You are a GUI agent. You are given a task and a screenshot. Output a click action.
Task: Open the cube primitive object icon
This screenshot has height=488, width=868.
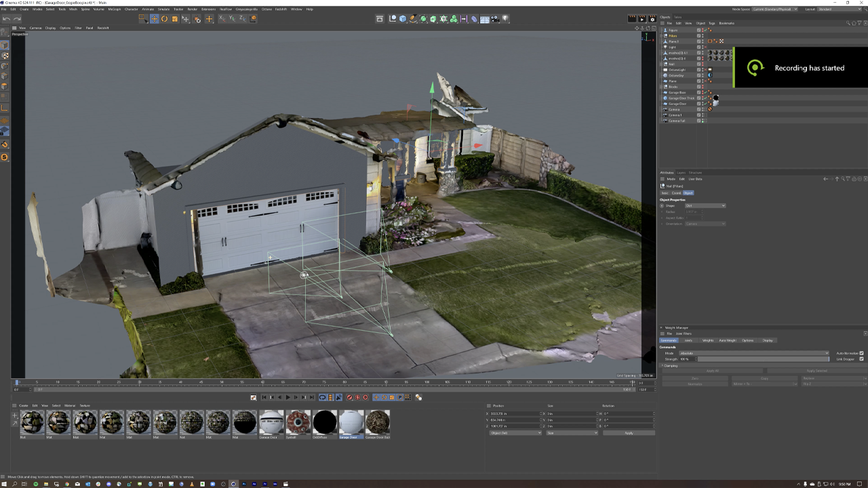(403, 18)
